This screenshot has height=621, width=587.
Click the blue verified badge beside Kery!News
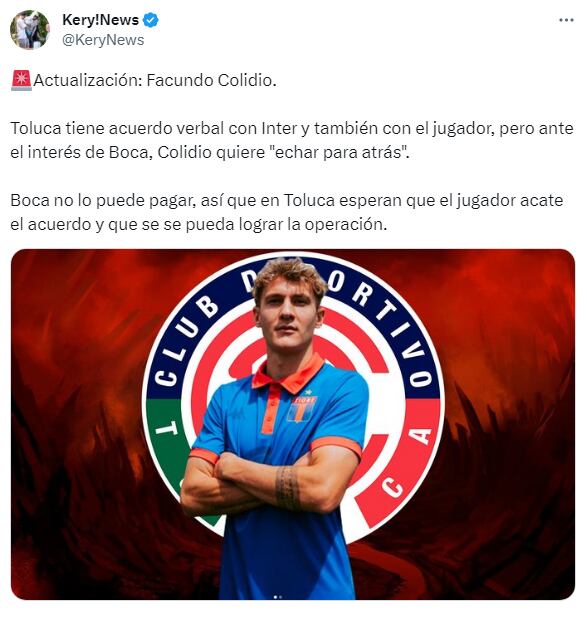point(151,20)
